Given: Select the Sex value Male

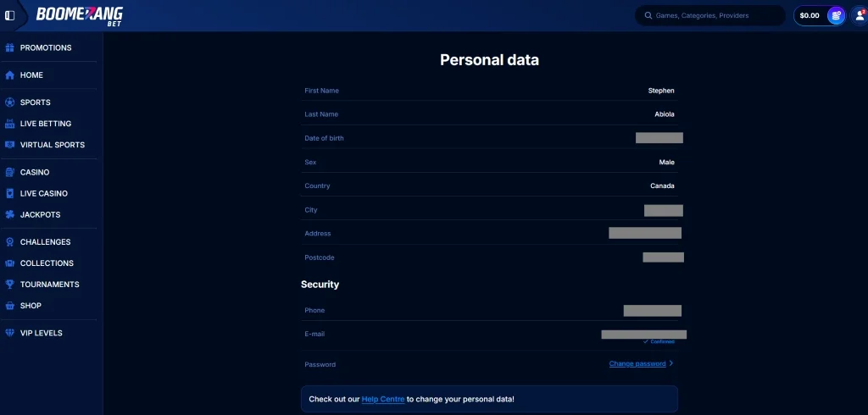Looking at the screenshot, I should point(666,162).
